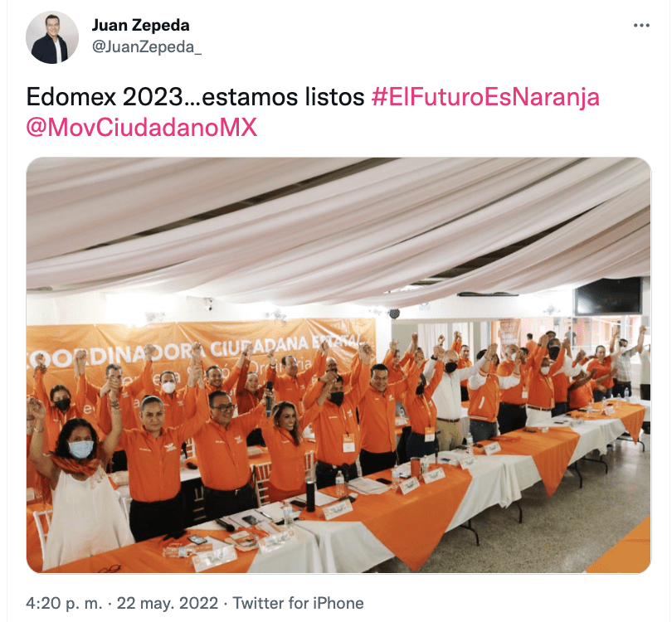Viewport: 672px width, 622px height.
Task: Open the #ElFuturoEsNaranja hashtag
Action: point(485,97)
